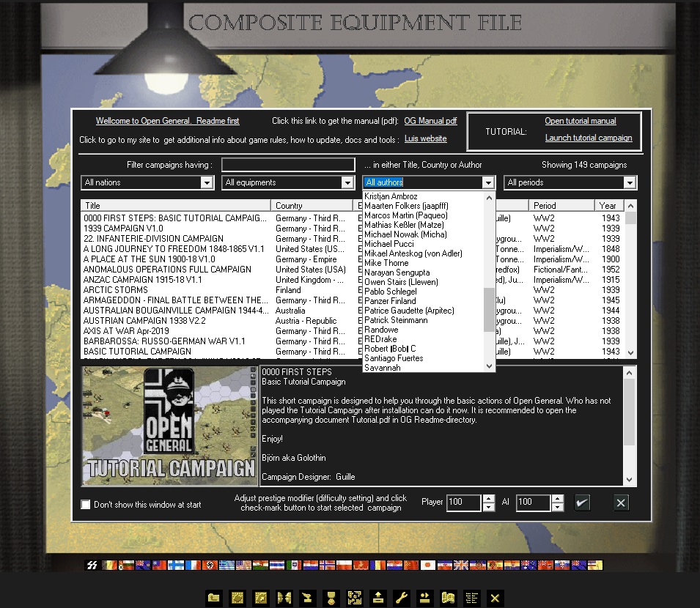Launch tutorial campaign link
Viewport: 700px width, 608px height.
pos(589,138)
